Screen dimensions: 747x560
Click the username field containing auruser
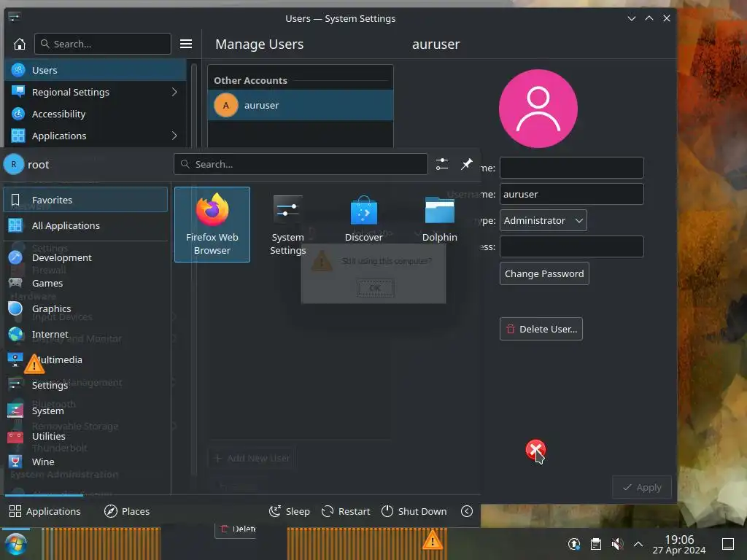pyautogui.click(x=572, y=194)
